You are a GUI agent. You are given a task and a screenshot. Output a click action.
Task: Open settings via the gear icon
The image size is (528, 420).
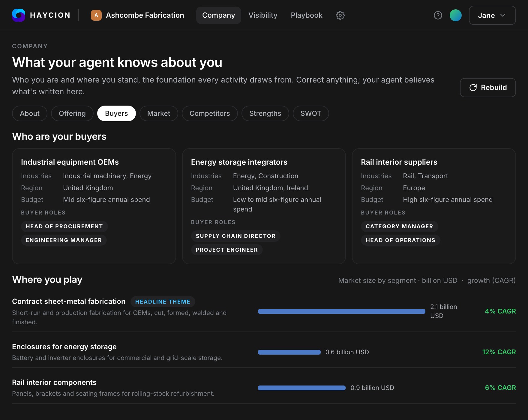coord(340,15)
